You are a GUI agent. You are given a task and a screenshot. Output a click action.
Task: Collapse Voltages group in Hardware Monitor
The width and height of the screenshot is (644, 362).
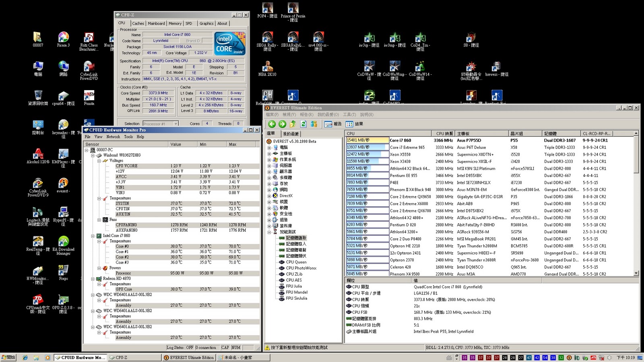[99, 160]
